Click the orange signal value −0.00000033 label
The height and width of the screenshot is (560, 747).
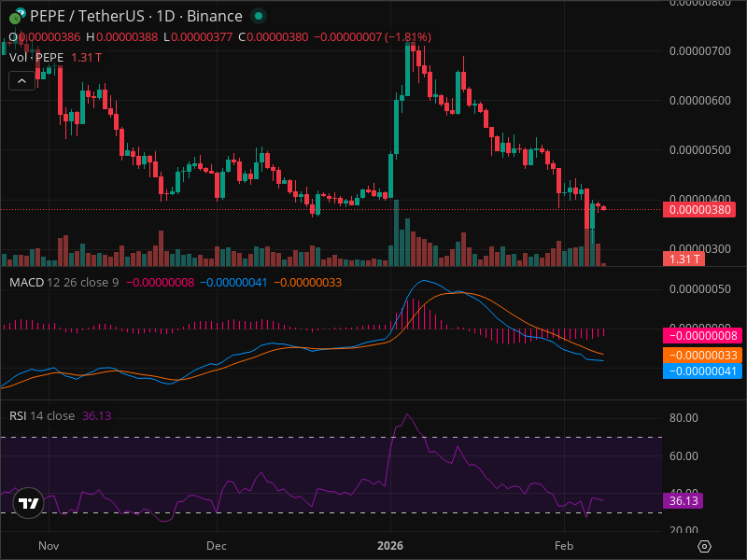click(702, 356)
